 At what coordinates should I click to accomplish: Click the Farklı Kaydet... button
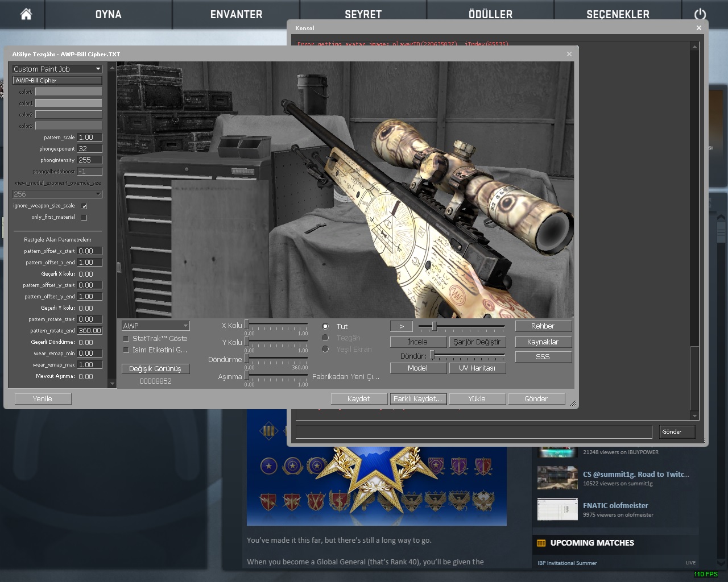[x=417, y=398]
